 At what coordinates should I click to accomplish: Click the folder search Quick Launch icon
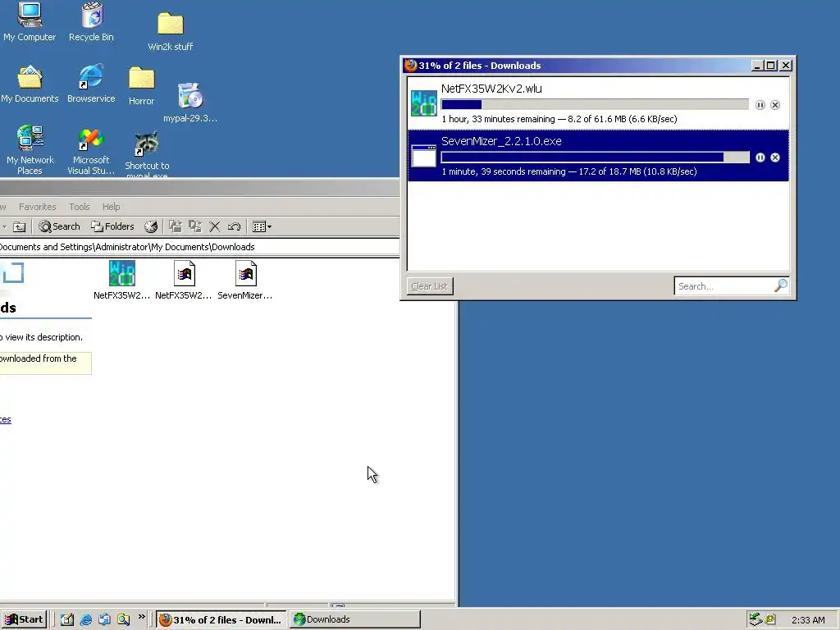(123, 619)
